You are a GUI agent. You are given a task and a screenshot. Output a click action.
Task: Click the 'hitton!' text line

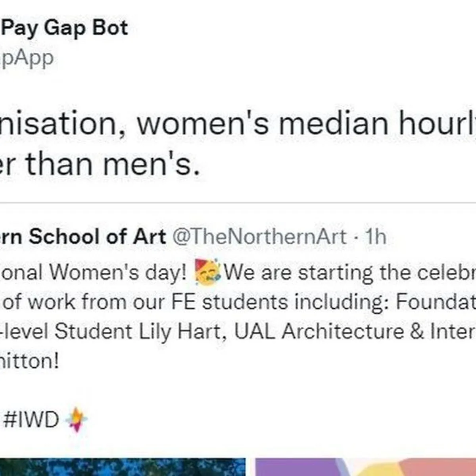[x=30, y=361]
